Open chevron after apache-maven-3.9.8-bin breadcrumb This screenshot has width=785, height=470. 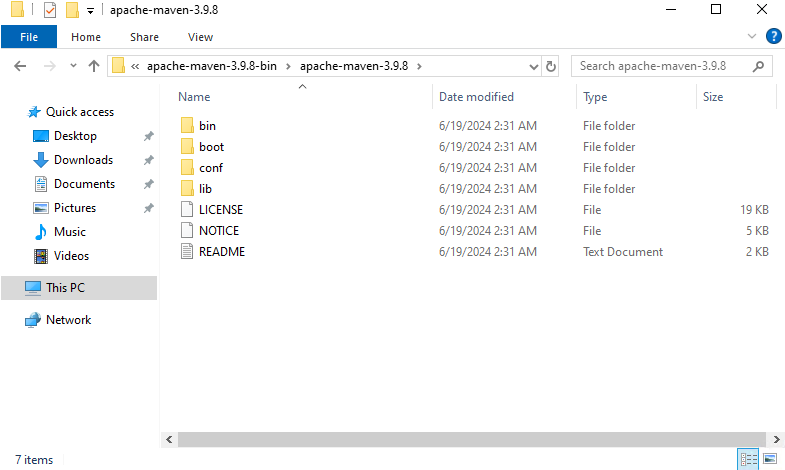coord(288,66)
